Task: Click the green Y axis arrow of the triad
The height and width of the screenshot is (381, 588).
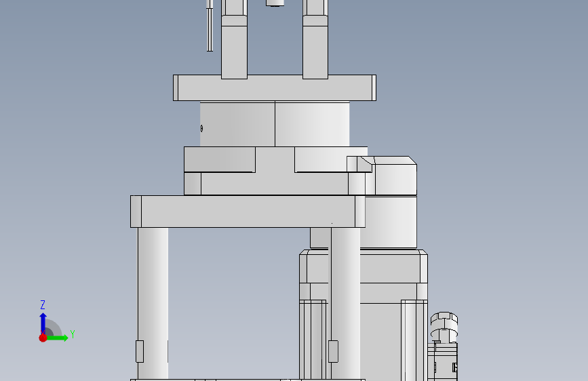Action: [56, 338]
